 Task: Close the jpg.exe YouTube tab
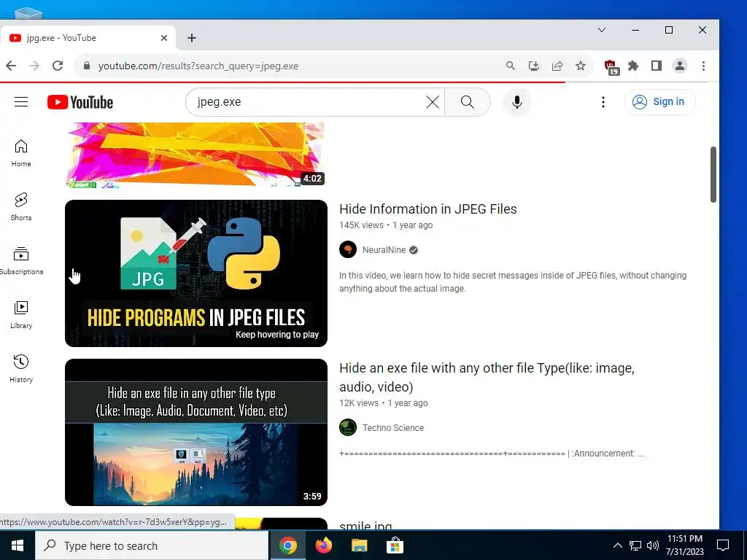tap(164, 38)
